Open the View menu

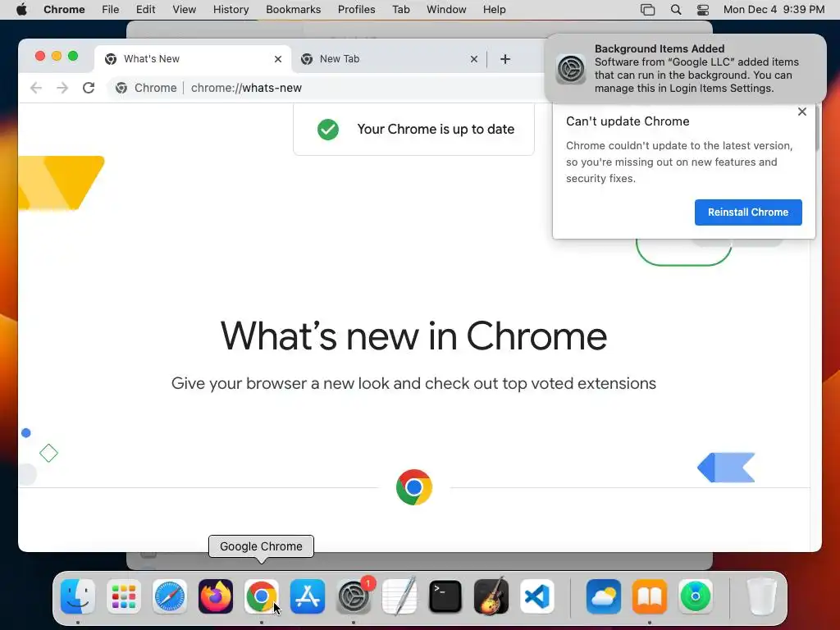pyautogui.click(x=185, y=10)
